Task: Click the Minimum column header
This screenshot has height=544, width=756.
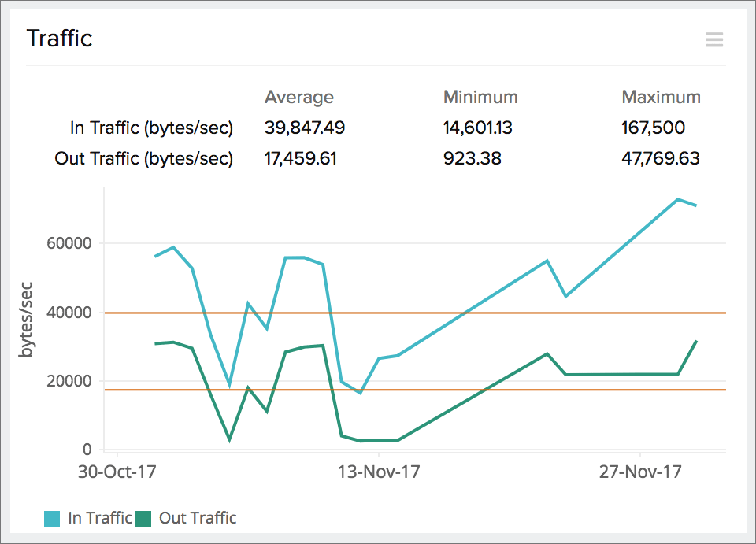Action: coord(480,97)
